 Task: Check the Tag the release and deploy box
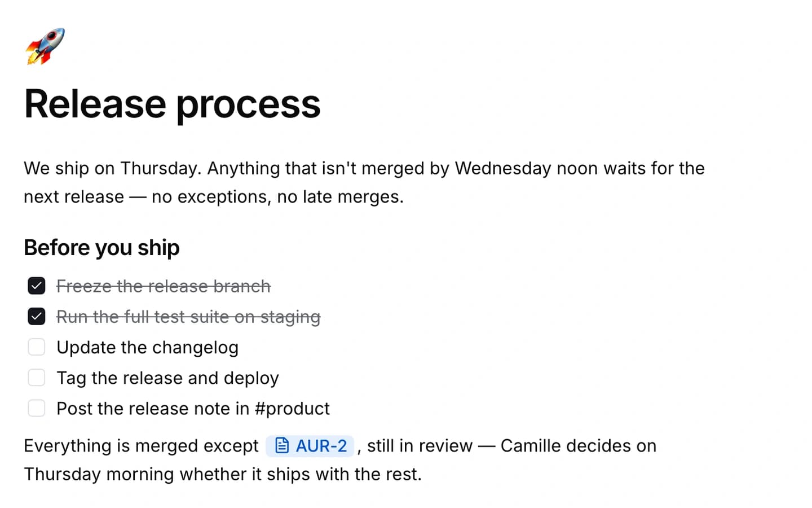tap(37, 377)
